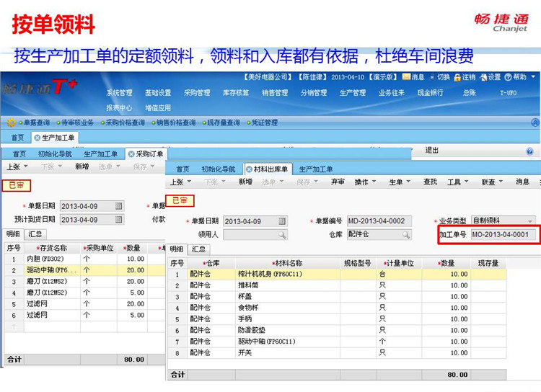Open calendar icon for 预计到货日期
This screenshot has height=392, width=541.
118,220
